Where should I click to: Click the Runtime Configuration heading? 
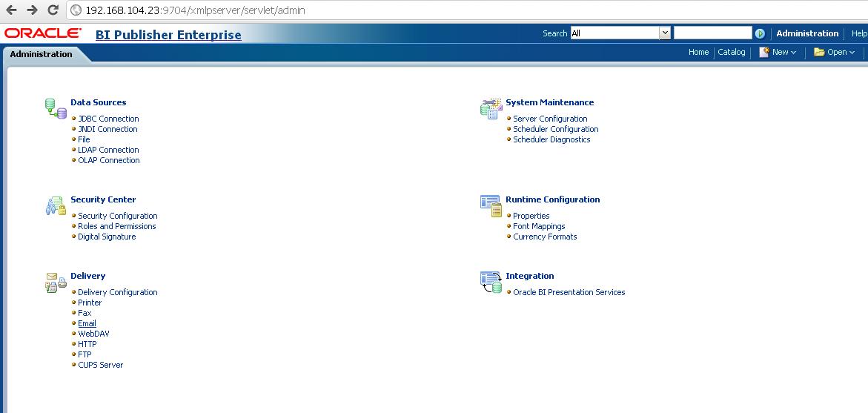click(552, 199)
